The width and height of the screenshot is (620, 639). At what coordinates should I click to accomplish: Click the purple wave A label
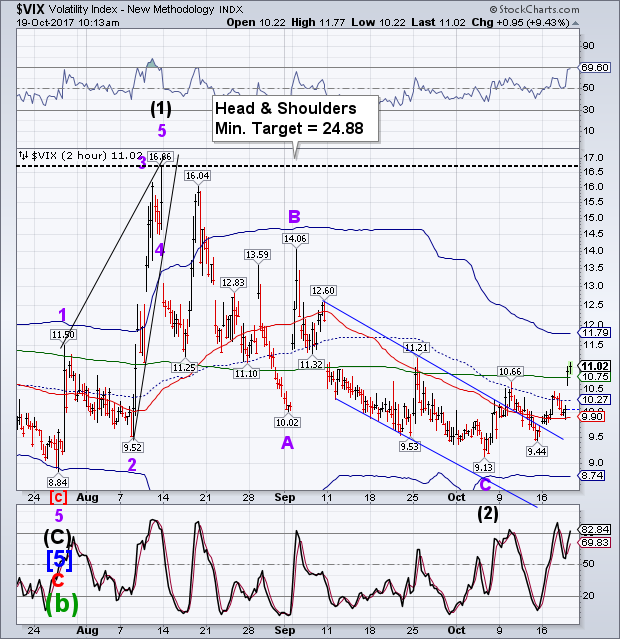click(x=287, y=442)
